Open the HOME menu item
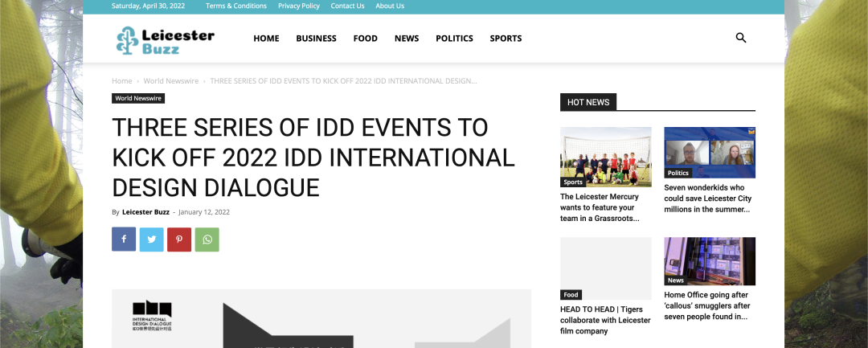The height and width of the screenshot is (348, 868). (266, 38)
